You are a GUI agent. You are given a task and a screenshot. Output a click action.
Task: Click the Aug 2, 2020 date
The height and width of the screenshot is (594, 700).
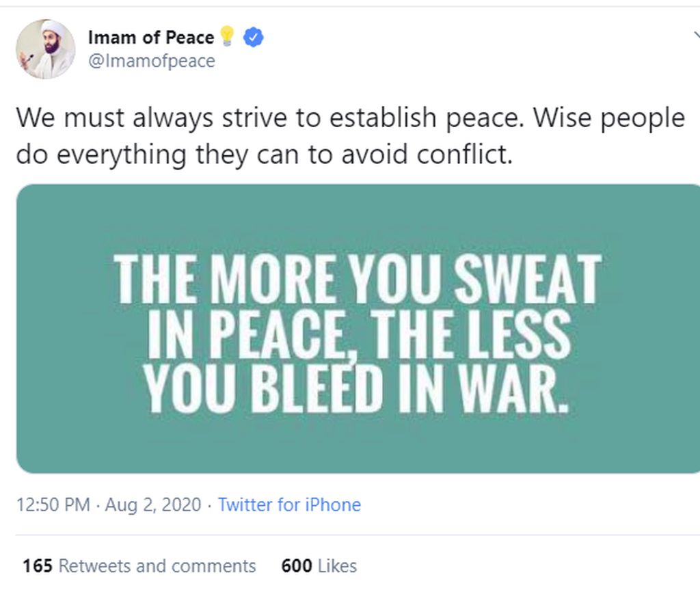[153, 504]
